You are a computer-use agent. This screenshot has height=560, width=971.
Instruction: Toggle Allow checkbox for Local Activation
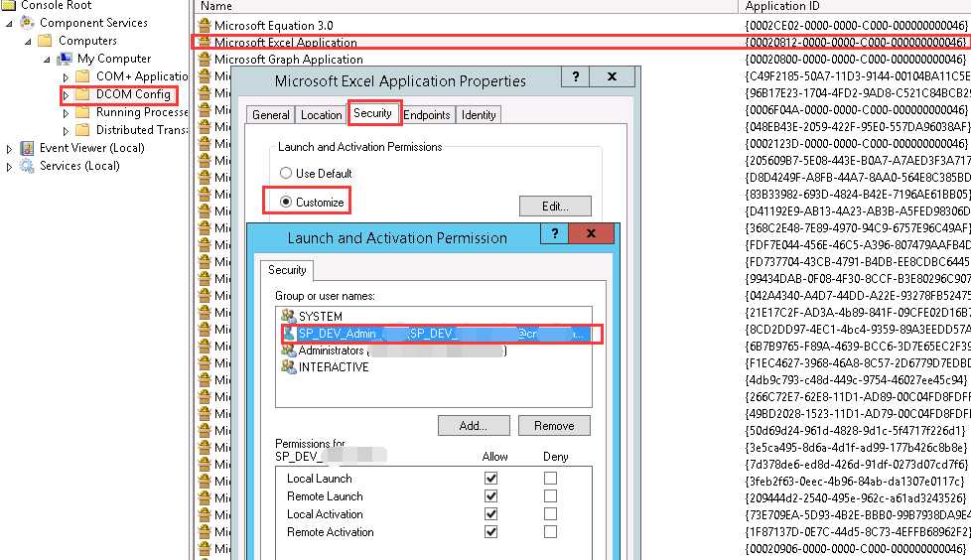[x=491, y=514]
